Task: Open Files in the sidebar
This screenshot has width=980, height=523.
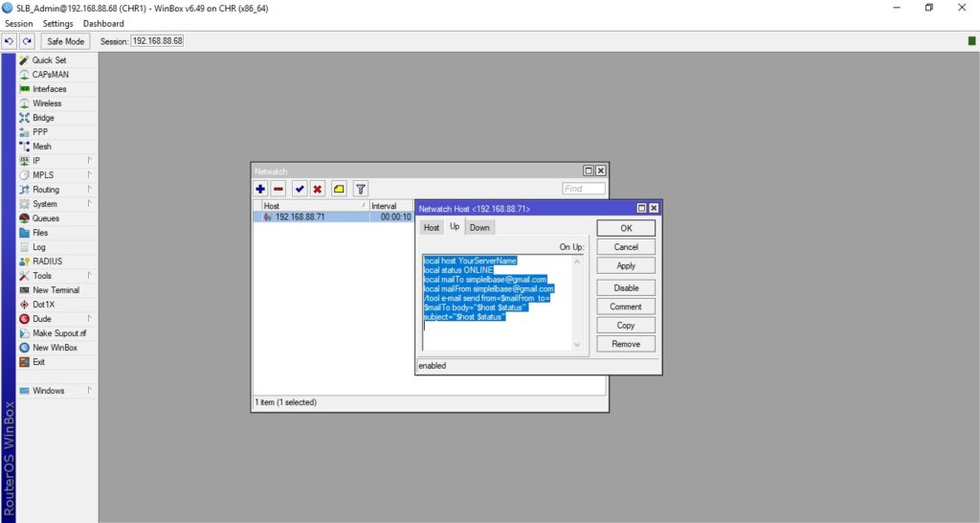Action: coord(56,233)
